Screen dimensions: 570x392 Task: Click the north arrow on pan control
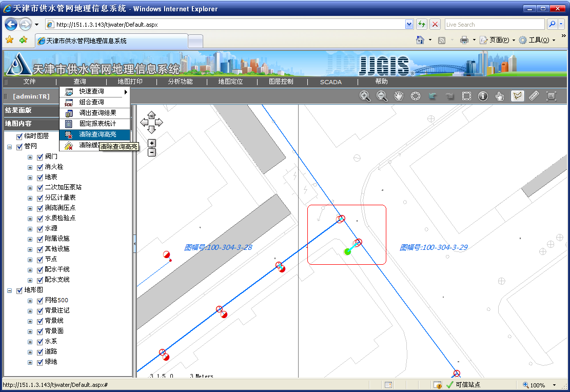151,115
